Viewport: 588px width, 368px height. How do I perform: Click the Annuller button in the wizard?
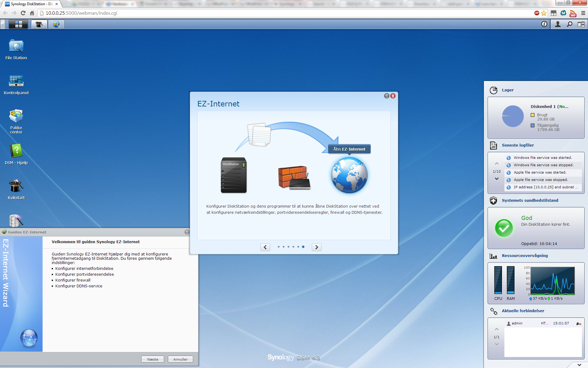[180, 359]
